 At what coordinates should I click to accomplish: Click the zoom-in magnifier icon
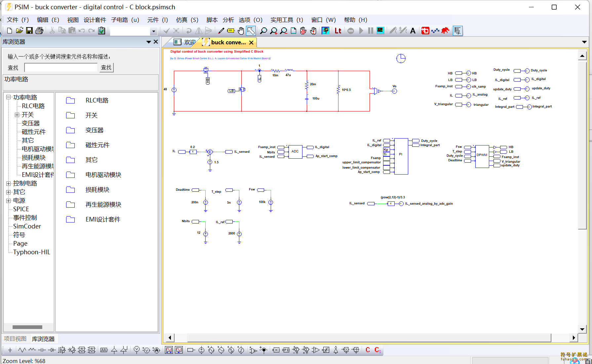[x=274, y=31]
